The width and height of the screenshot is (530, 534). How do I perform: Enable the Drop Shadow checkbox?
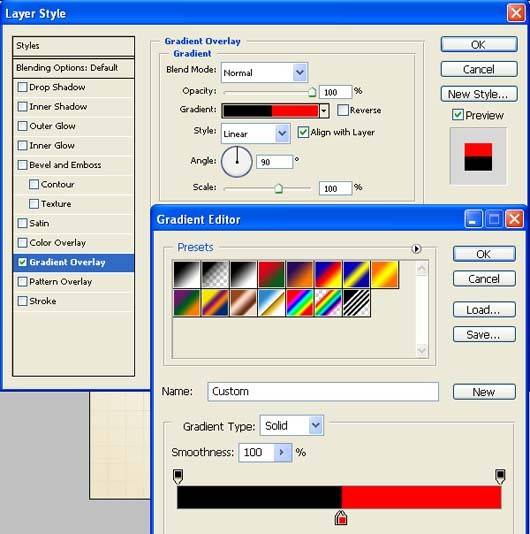pos(22,87)
